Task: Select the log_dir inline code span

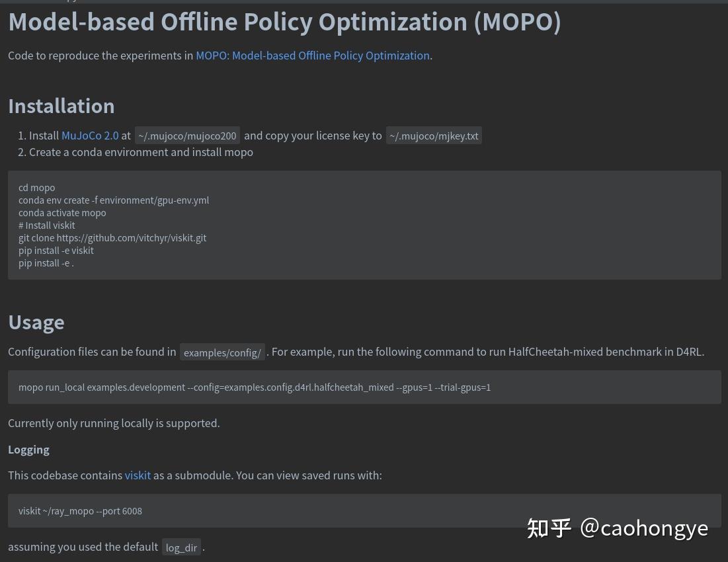Action: click(181, 547)
